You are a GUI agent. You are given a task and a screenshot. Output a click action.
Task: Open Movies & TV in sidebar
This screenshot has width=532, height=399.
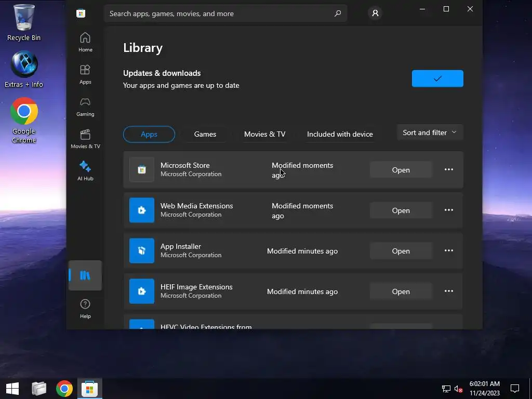[x=85, y=139]
